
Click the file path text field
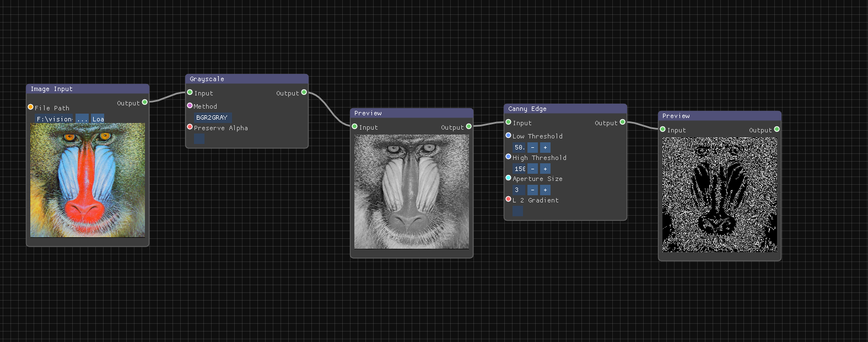pos(54,119)
